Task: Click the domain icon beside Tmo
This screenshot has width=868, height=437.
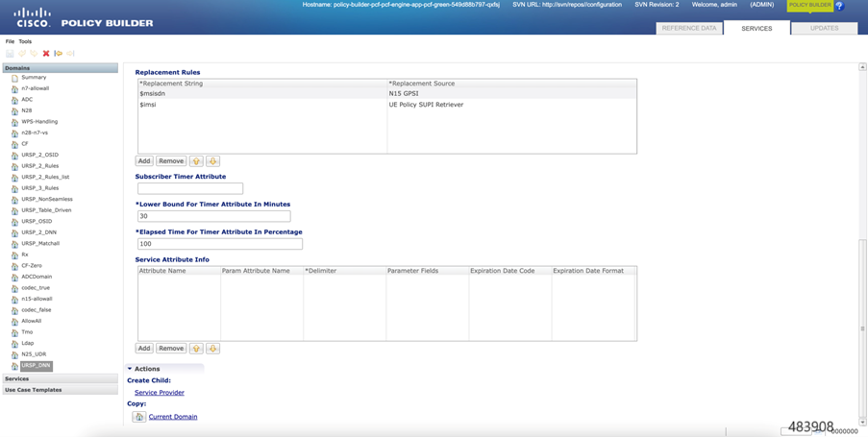Action: pos(15,332)
